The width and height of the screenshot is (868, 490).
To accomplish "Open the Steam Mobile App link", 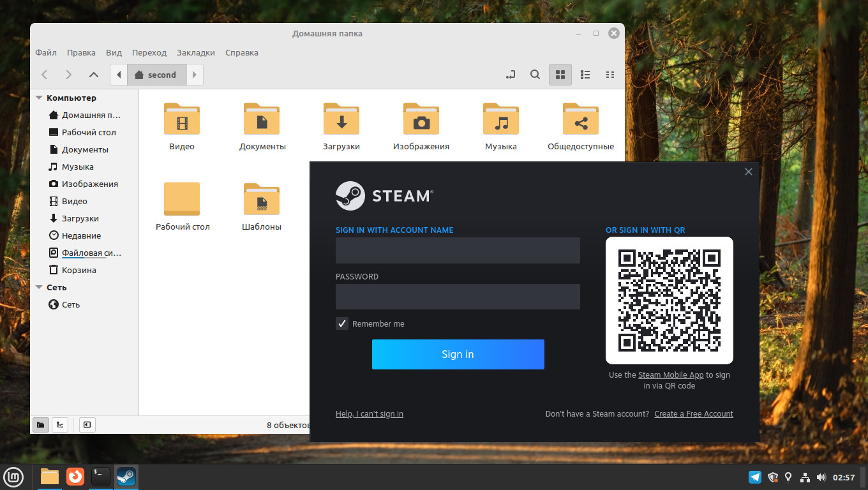I will (671, 375).
